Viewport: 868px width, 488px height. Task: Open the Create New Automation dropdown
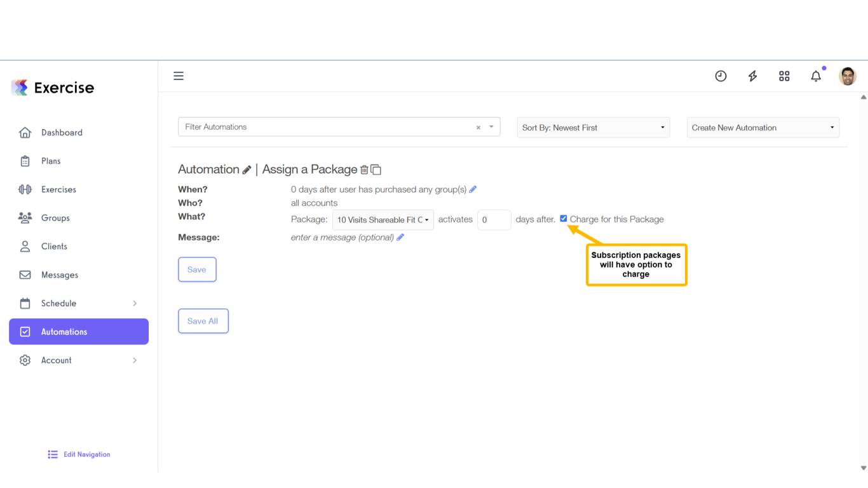tap(763, 128)
